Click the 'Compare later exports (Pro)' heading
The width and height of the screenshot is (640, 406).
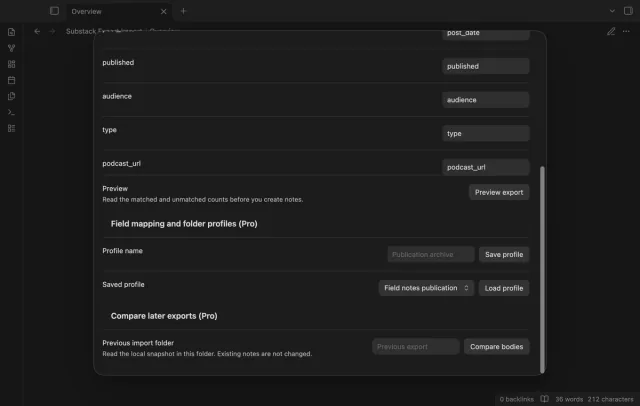click(x=164, y=316)
